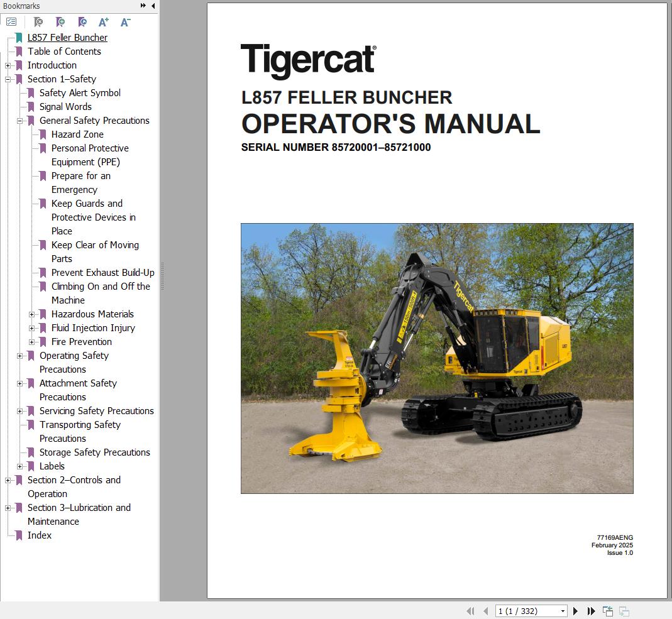Expand the Fire Prevention bookmark node
This screenshot has height=619, width=672.
(32, 342)
